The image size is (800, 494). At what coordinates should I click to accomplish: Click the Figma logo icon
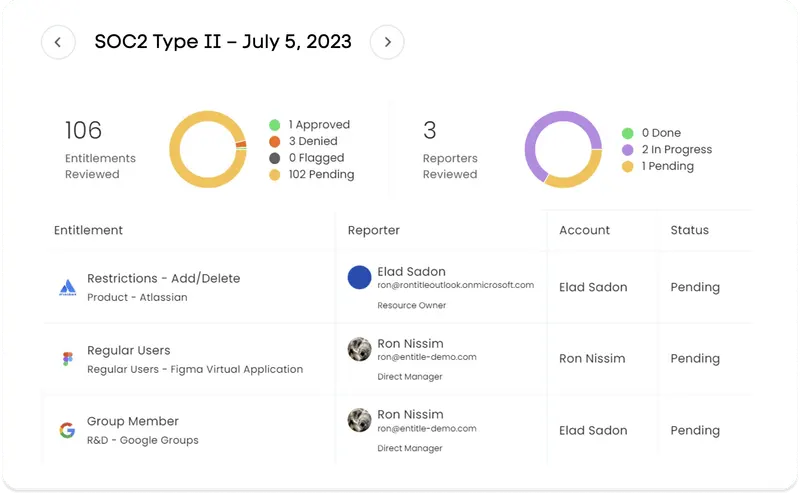(68, 359)
